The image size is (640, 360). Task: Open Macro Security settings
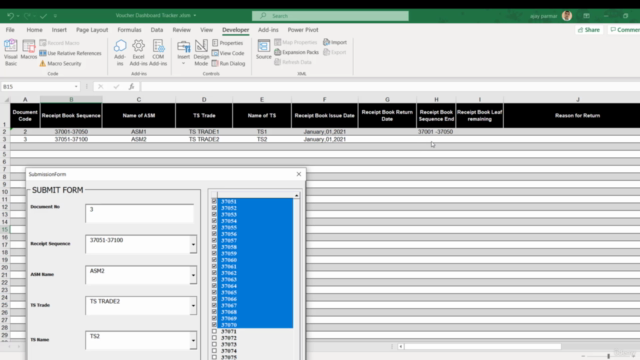[x=60, y=63]
